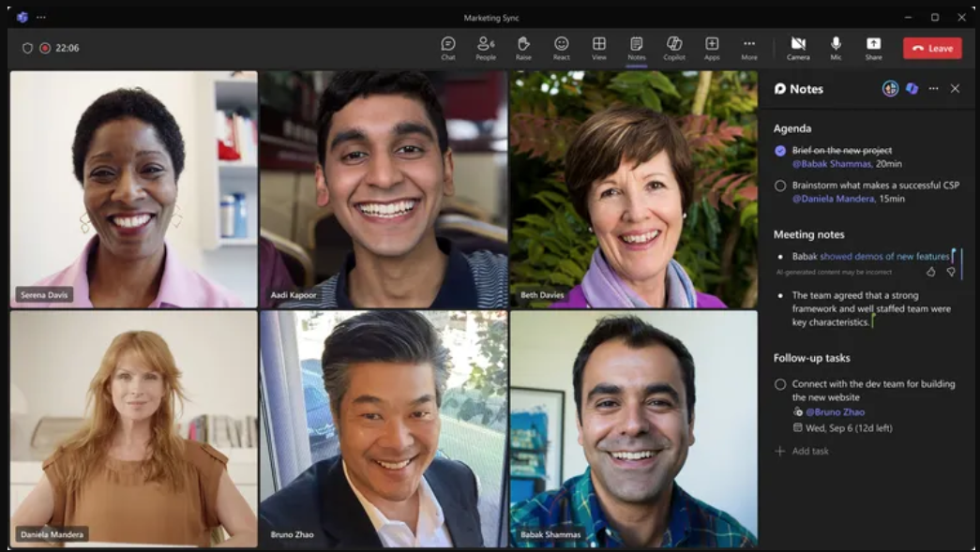980x552 pixels.
Task: Click the Loop icon beside Notes title
Action: (780, 89)
